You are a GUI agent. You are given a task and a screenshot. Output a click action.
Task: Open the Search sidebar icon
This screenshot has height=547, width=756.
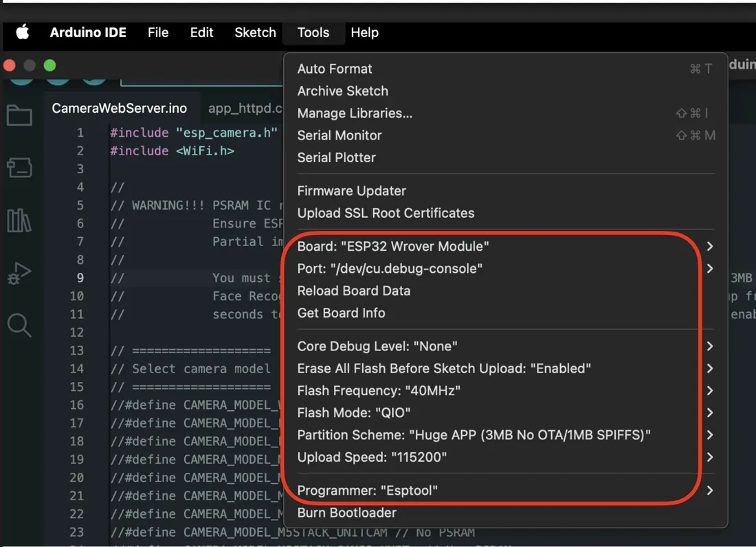(x=19, y=325)
